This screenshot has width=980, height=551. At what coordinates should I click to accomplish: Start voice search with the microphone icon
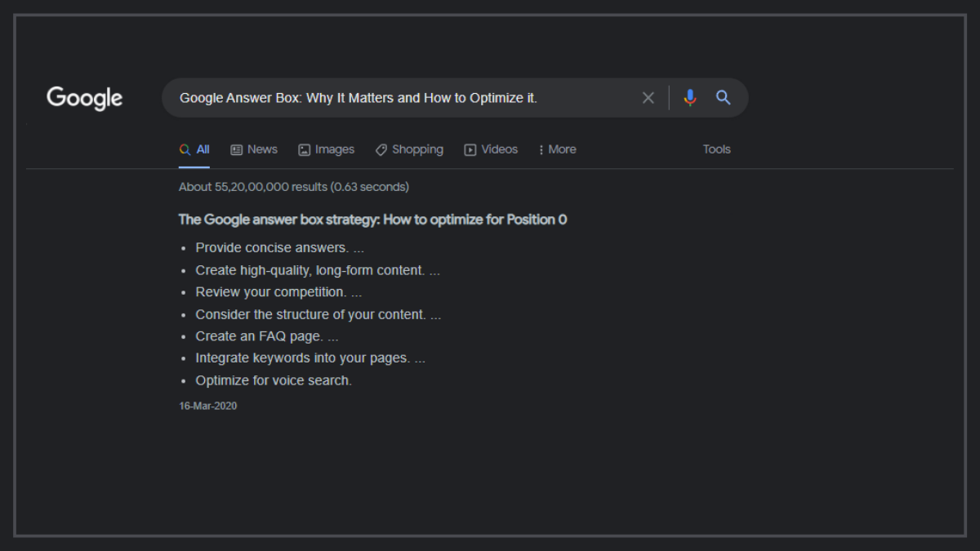(x=690, y=98)
